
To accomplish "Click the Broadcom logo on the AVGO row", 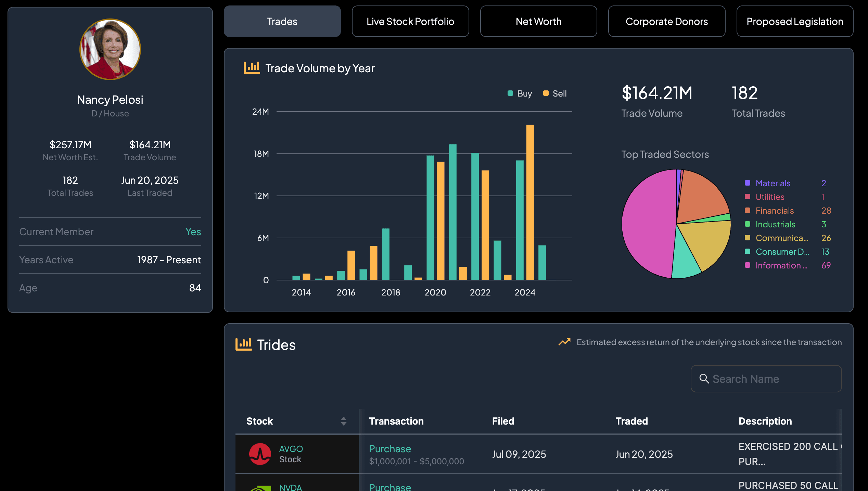I will [x=260, y=454].
